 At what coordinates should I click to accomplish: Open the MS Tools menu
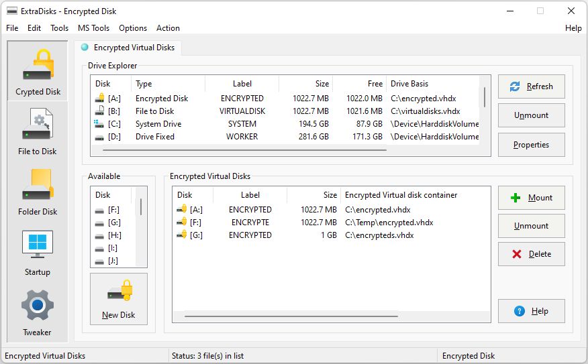pyautogui.click(x=93, y=28)
